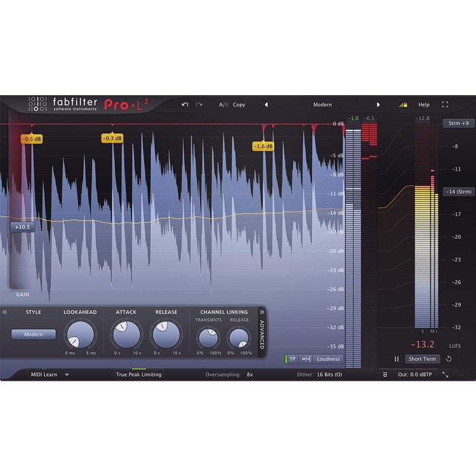Image resolution: width=476 pixels, height=476 pixels.
Task: Click the Channel Linking Release knob
Action: pyautogui.click(x=239, y=338)
